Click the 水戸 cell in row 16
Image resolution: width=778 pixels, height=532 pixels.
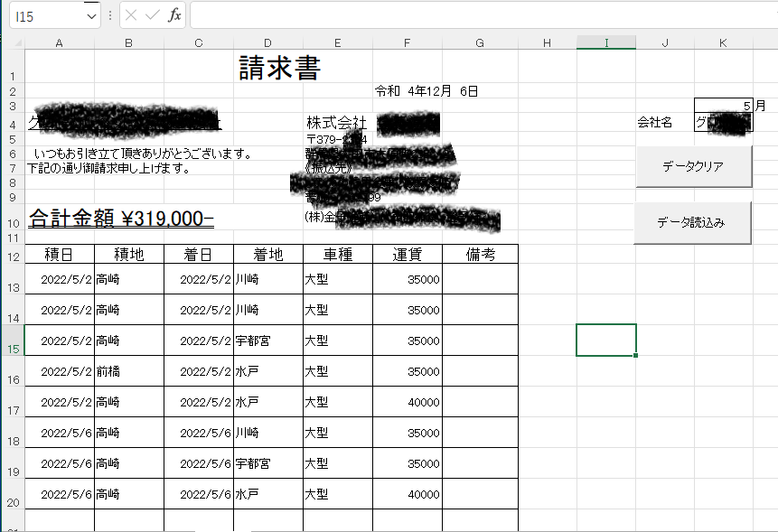268,371
